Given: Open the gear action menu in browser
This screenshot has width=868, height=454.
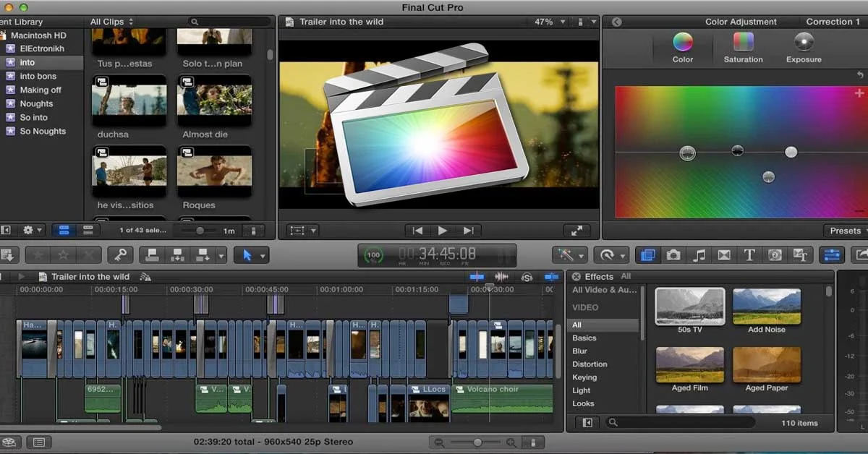Looking at the screenshot, I should coord(33,231).
